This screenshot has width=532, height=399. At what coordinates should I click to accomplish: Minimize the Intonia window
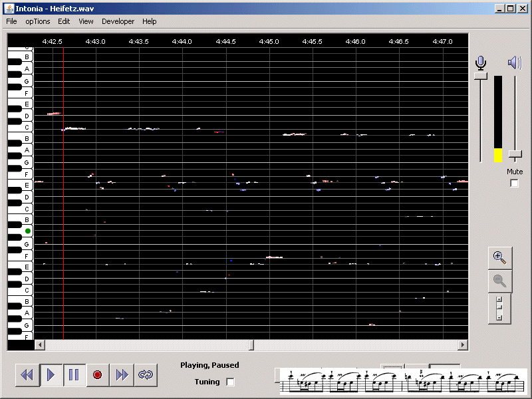coord(499,9)
